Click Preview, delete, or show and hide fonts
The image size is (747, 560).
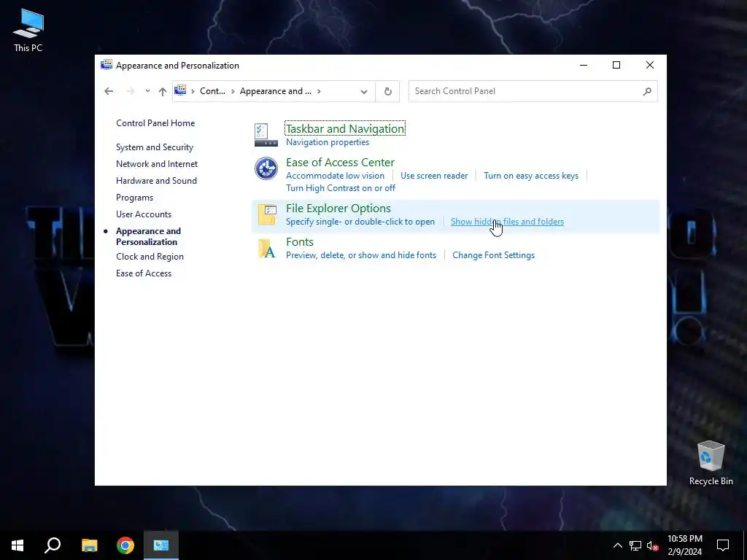tap(360, 255)
